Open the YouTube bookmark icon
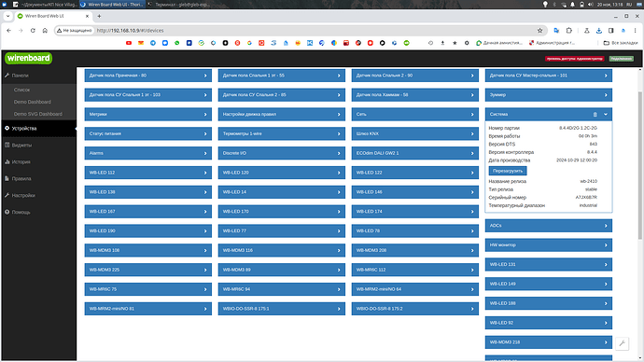The image size is (644, 362). tap(129, 43)
